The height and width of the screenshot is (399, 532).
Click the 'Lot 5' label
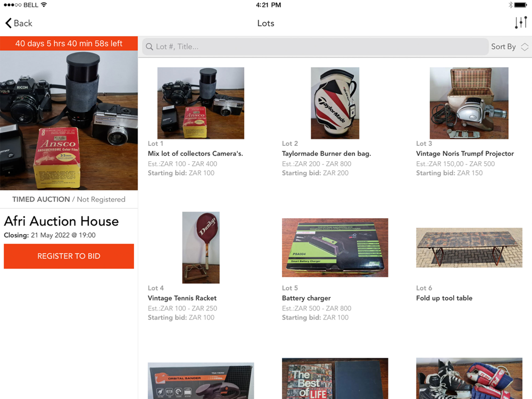pos(290,288)
